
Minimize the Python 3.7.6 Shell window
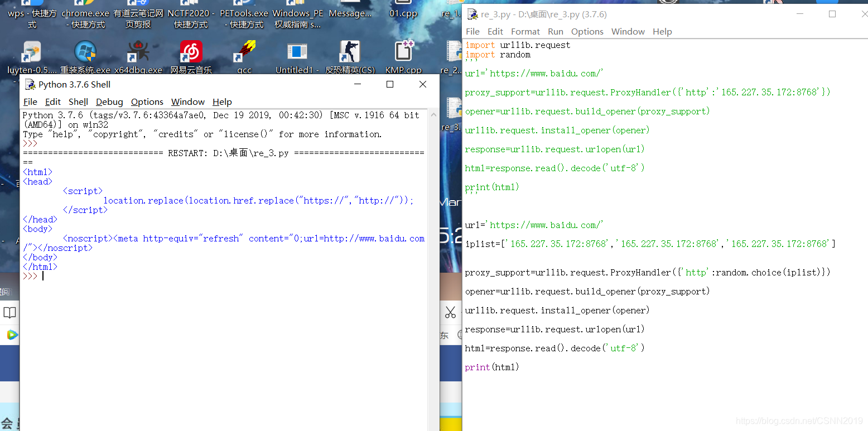pos(358,84)
